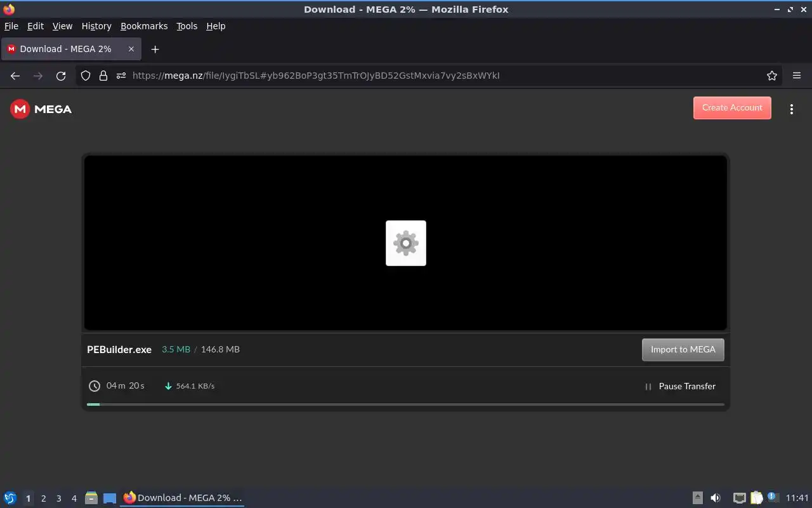Click the clock time remaining icon
The width and height of the screenshot is (812, 508).
[95, 386]
